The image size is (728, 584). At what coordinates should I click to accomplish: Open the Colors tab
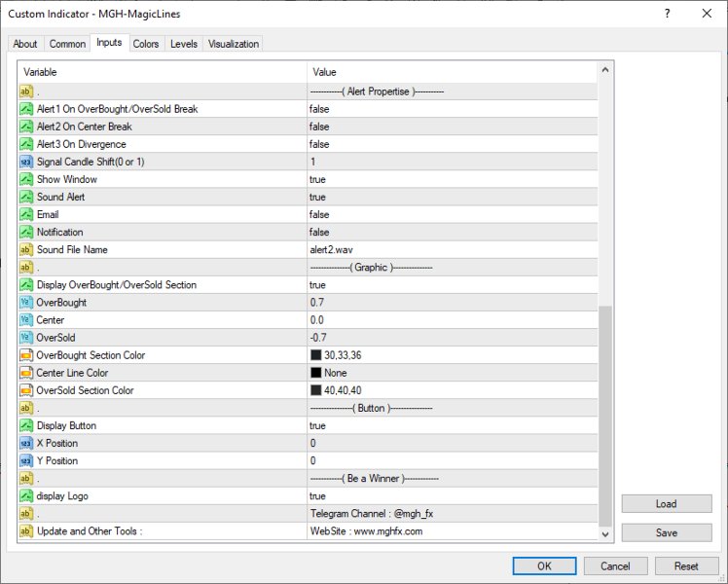[146, 44]
